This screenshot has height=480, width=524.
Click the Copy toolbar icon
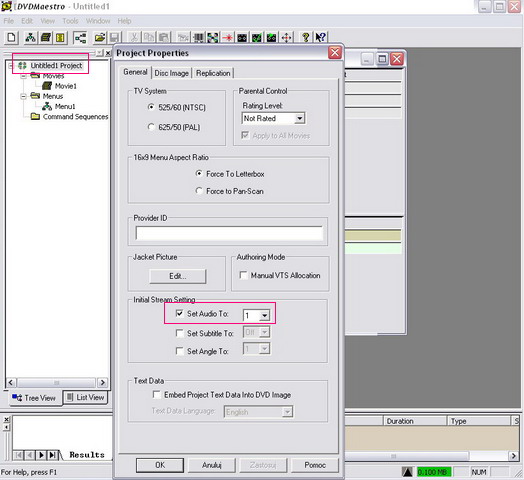(149, 37)
